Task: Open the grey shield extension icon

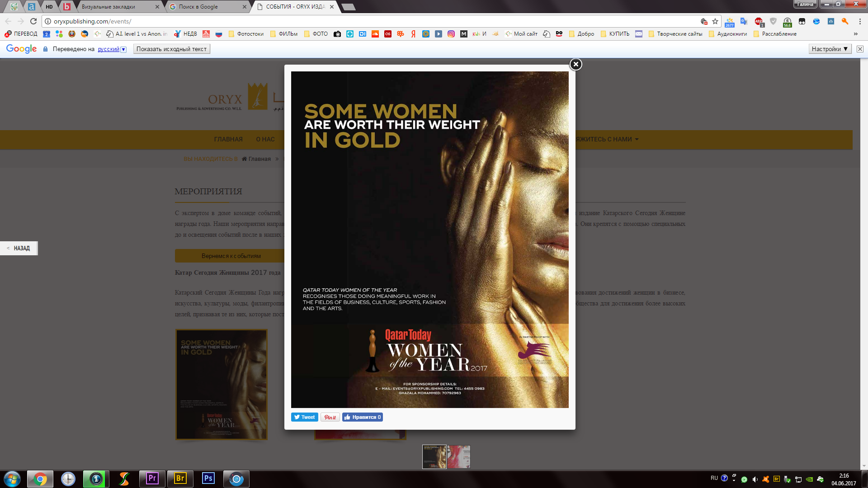Action: [x=773, y=21]
